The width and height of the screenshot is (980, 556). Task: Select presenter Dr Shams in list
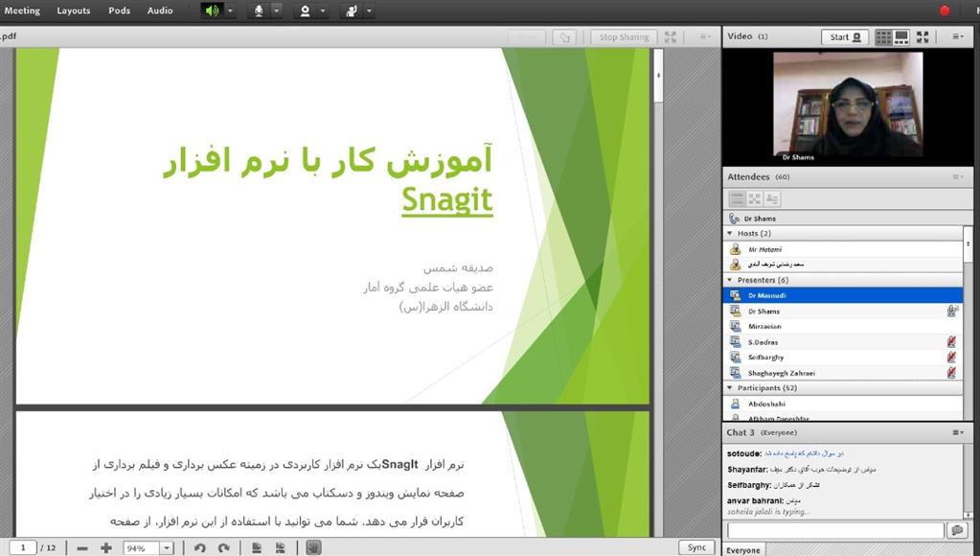(x=843, y=311)
